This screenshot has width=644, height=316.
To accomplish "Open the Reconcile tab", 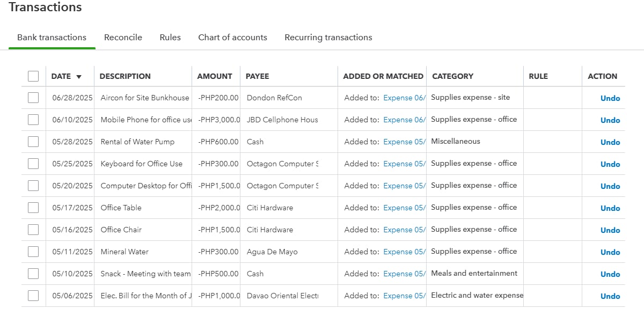I will pos(123,38).
